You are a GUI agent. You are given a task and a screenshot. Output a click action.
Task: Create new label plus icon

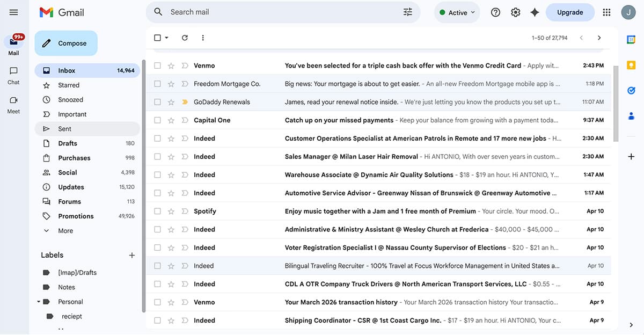pos(131,255)
